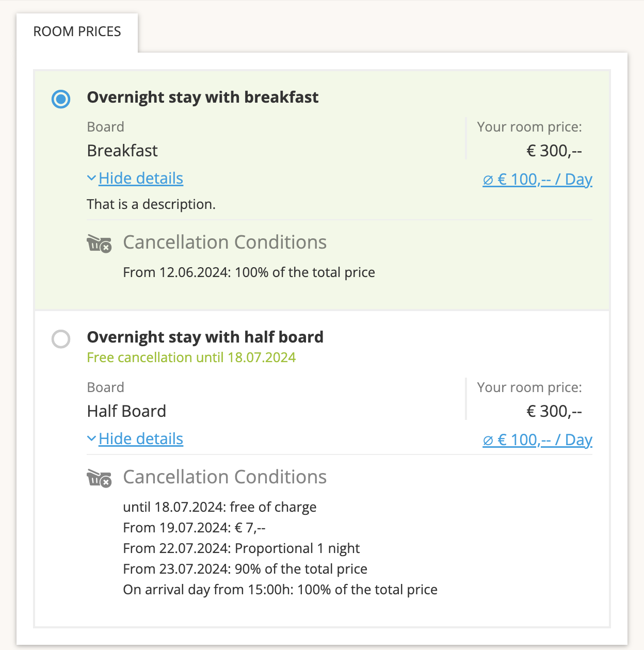Collapse details chevron under Breakfast
Screen dimensions: 644x650
click(x=92, y=178)
